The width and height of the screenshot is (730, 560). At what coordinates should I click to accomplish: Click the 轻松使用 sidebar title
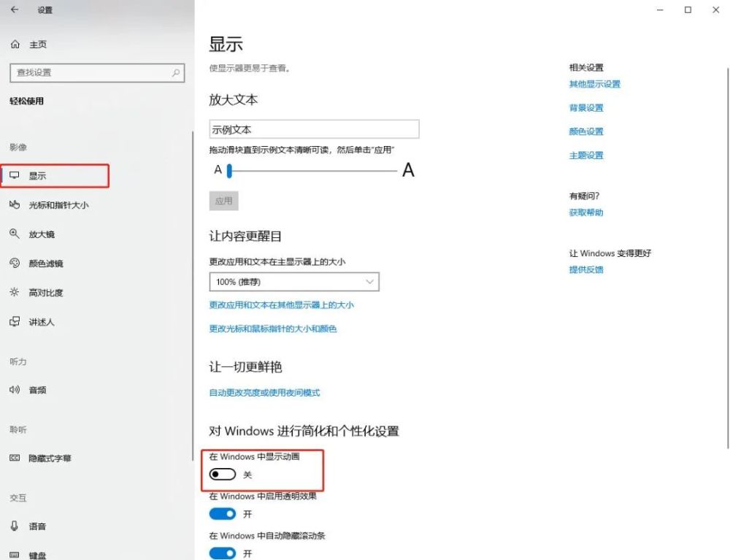point(26,101)
